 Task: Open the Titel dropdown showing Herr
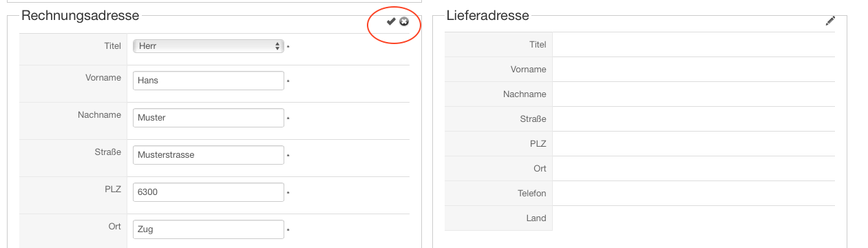pyautogui.click(x=209, y=46)
